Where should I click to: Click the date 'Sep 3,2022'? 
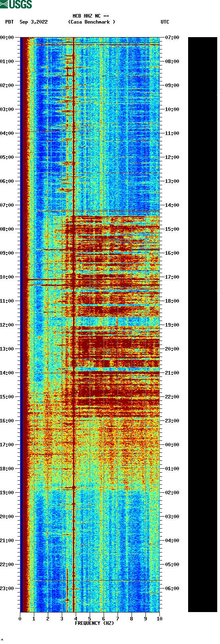[33, 22]
